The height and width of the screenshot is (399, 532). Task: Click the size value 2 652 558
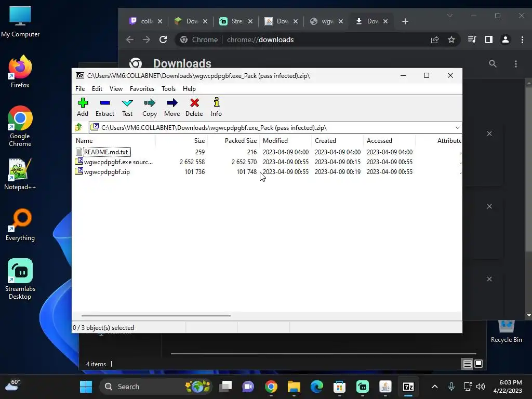pos(192,162)
